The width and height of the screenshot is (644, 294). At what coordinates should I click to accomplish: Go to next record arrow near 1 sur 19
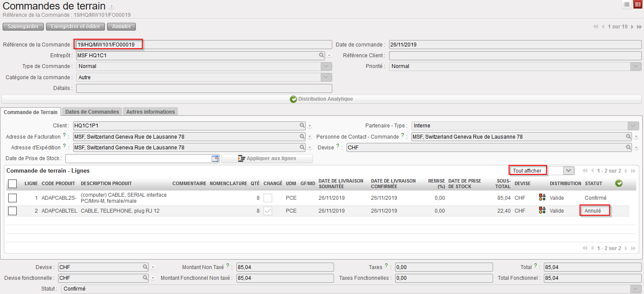point(632,27)
